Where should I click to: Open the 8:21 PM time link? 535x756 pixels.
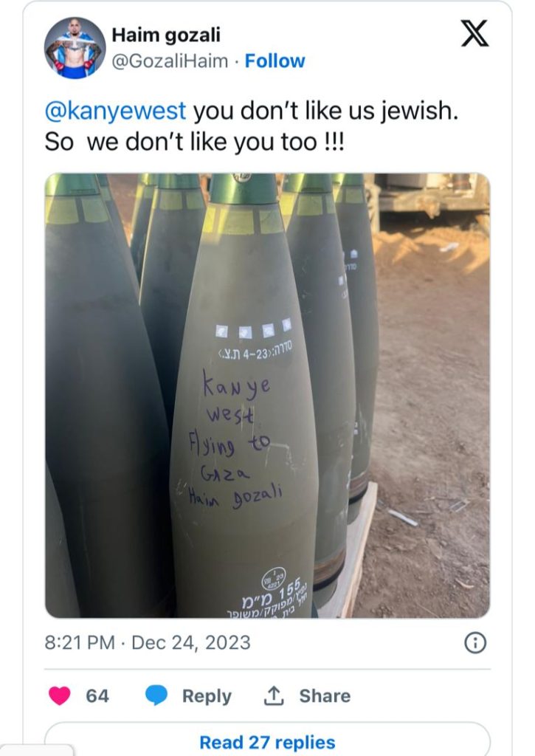point(80,643)
